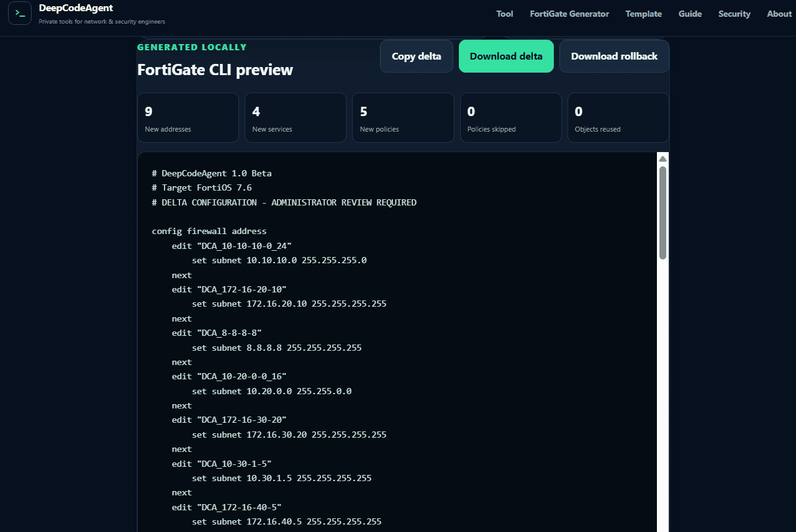Click the DeepCodeAgent brand title
Viewport: 796px width, 532px height.
coord(76,8)
